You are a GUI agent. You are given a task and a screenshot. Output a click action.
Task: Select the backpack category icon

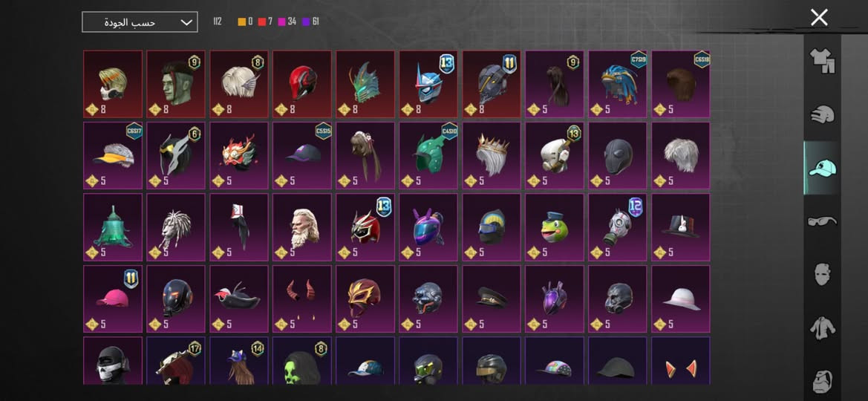click(822, 380)
